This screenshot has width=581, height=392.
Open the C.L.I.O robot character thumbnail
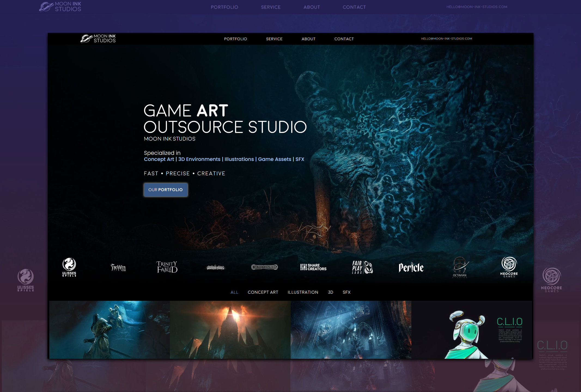[x=472, y=330]
